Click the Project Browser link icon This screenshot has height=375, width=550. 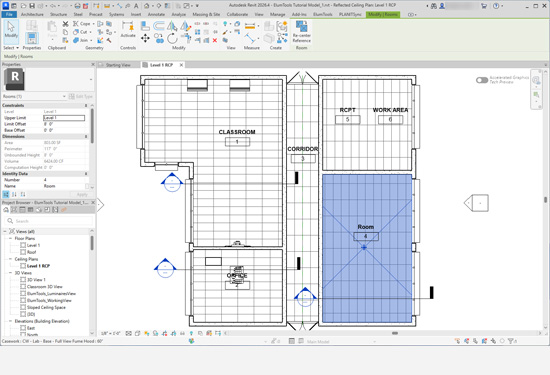[x=63, y=210]
